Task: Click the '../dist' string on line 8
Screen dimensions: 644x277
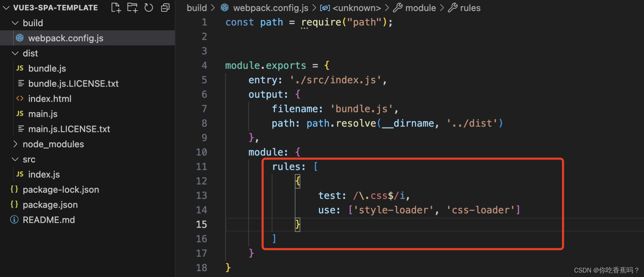Action: tap(472, 123)
